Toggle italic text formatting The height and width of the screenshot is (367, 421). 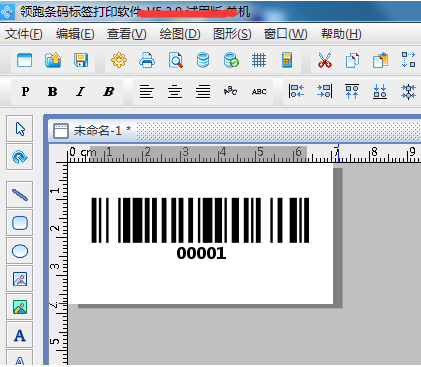pos(80,91)
